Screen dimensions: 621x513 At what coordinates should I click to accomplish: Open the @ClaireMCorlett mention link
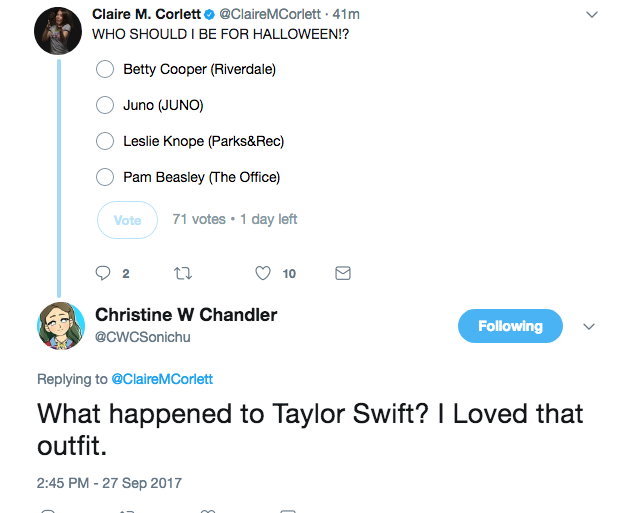tap(162, 379)
